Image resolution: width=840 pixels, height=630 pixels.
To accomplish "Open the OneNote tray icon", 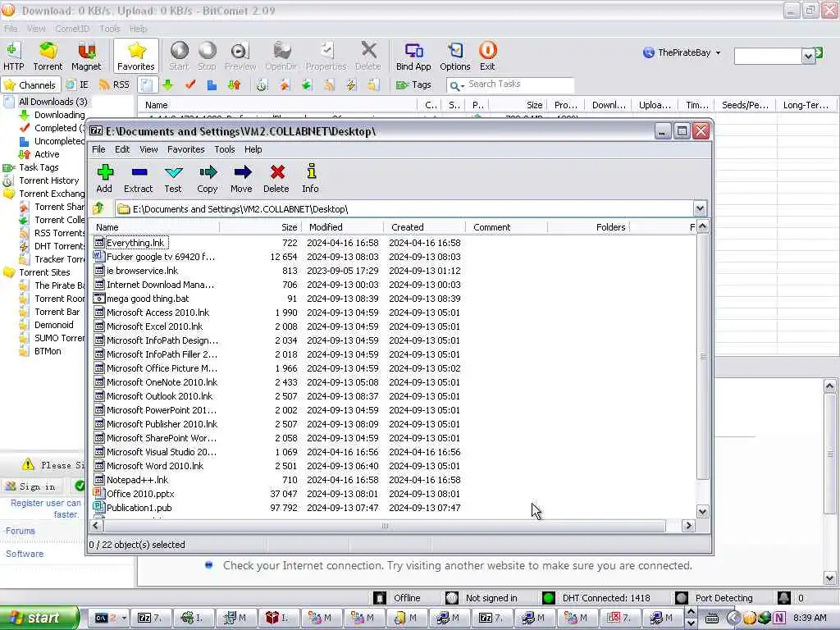I will click(779, 618).
